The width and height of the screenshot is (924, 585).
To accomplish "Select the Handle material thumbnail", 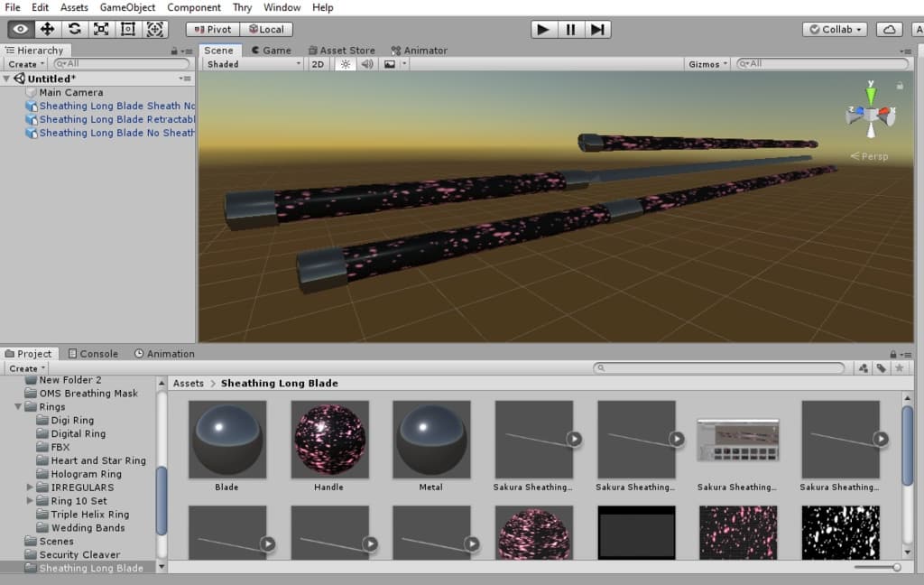I will coord(329,440).
